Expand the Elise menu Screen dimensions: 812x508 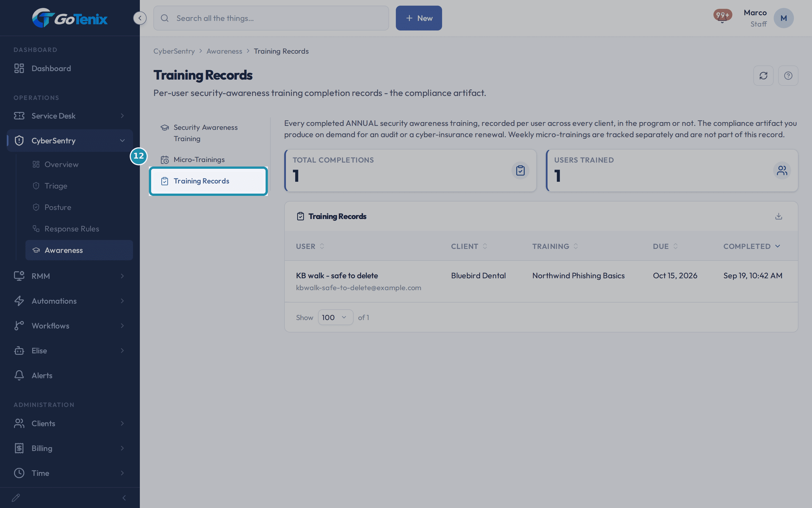coord(70,351)
